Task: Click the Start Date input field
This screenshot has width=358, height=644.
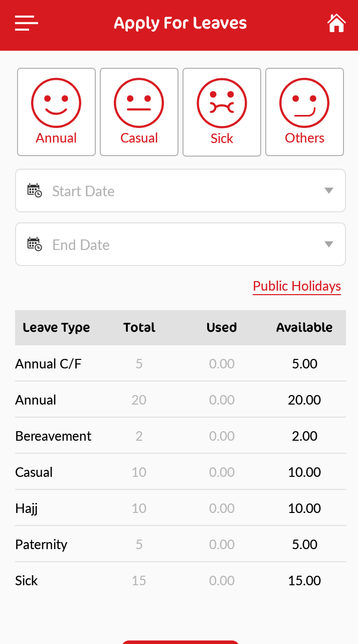Action: tap(181, 191)
